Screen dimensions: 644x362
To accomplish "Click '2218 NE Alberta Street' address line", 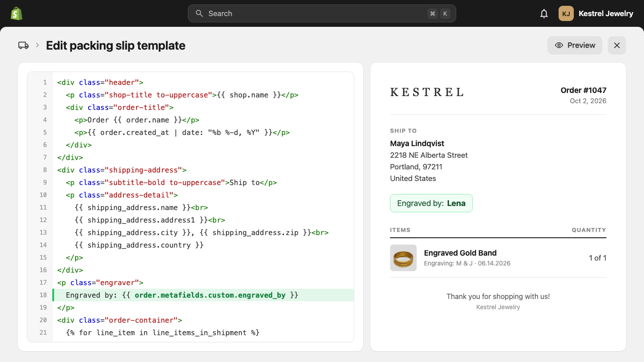I will click(x=429, y=155).
